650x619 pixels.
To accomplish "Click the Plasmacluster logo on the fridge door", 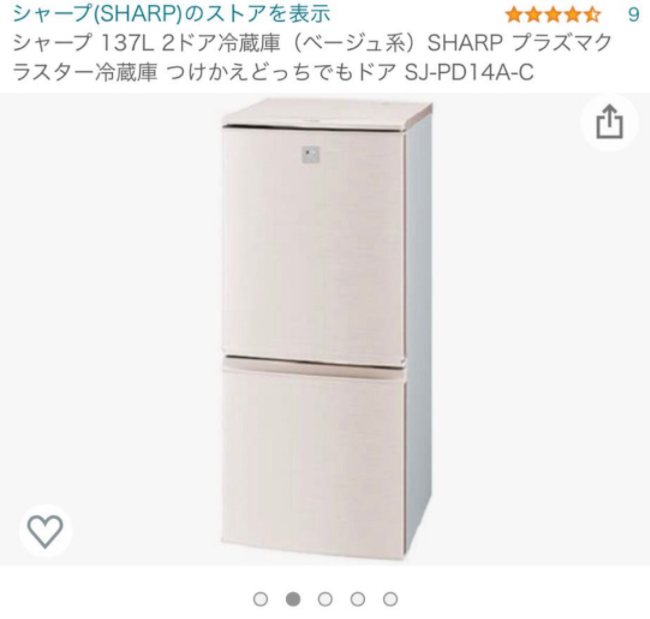I will pos(311,156).
